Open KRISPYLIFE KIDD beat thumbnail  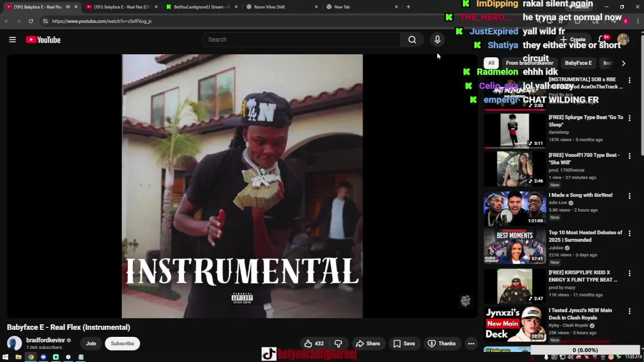point(515,286)
